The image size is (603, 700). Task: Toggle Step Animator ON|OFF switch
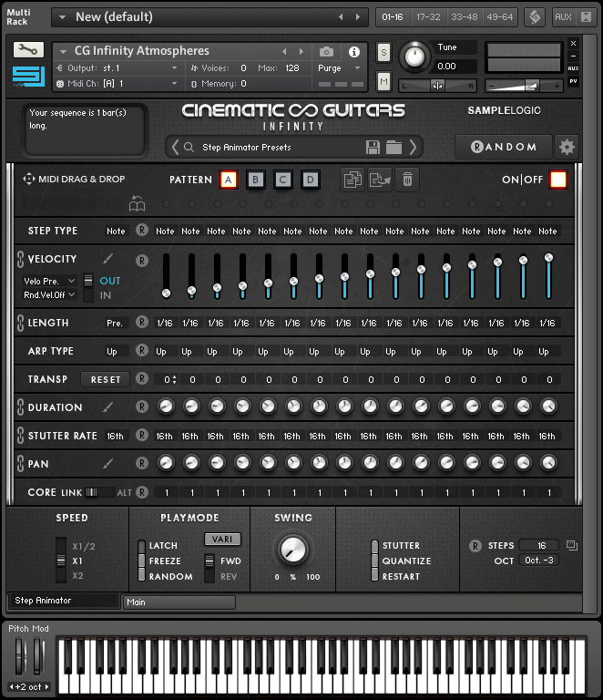(x=558, y=180)
